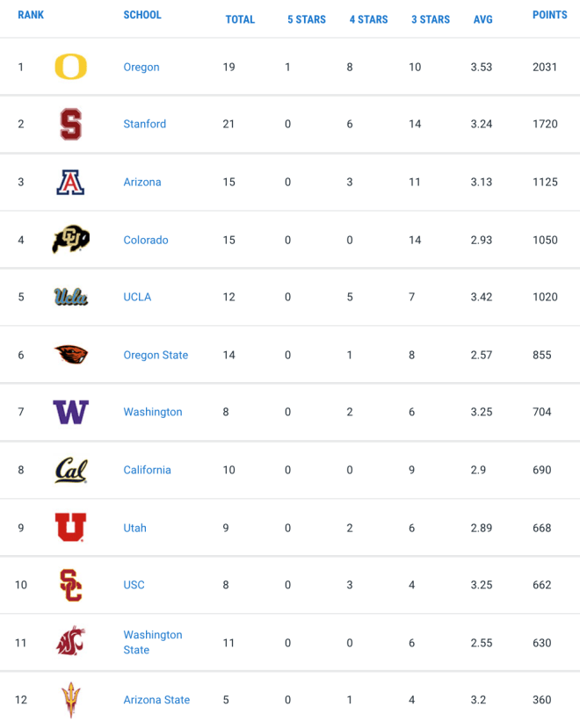The image size is (580, 728).
Task: Sort by the RANK column header
Action: [x=31, y=15]
